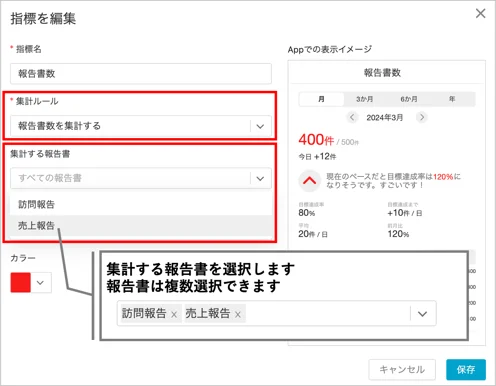Click chevron of 集計する報告書 dropdown

click(x=260, y=179)
